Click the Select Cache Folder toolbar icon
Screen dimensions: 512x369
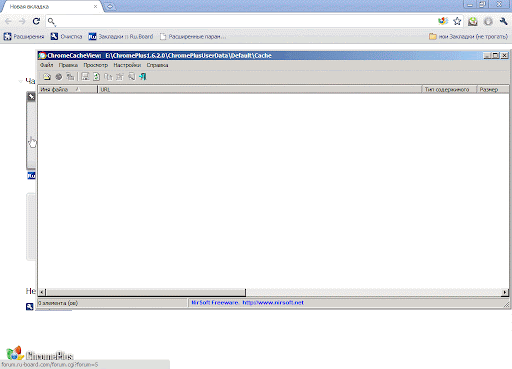pos(47,77)
